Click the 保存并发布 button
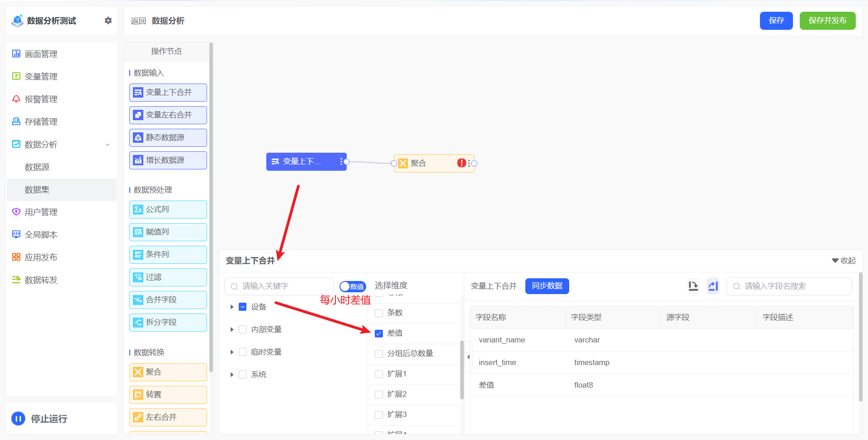The height and width of the screenshot is (440, 868). click(x=827, y=20)
